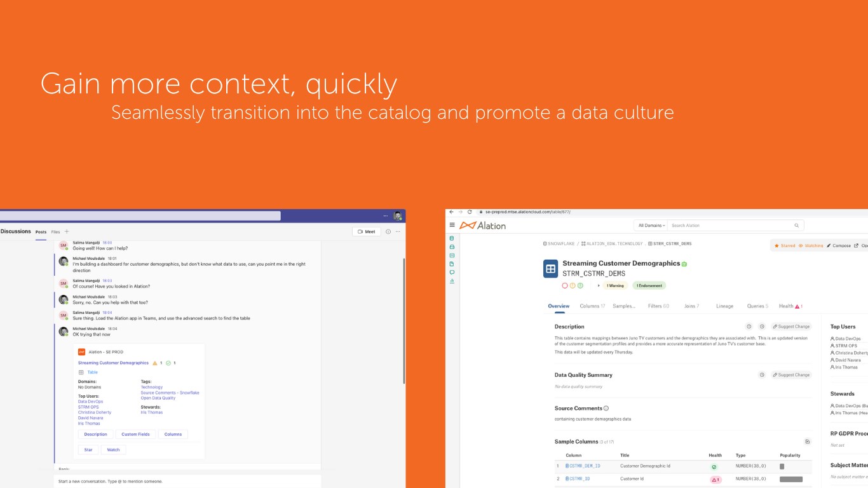Screen dimensions: 868x488
Task: Click Data Quality Summary history icon
Action: pyautogui.click(x=762, y=375)
